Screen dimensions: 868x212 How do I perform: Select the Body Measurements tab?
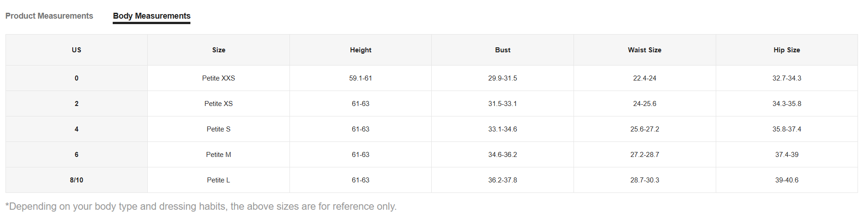click(152, 16)
